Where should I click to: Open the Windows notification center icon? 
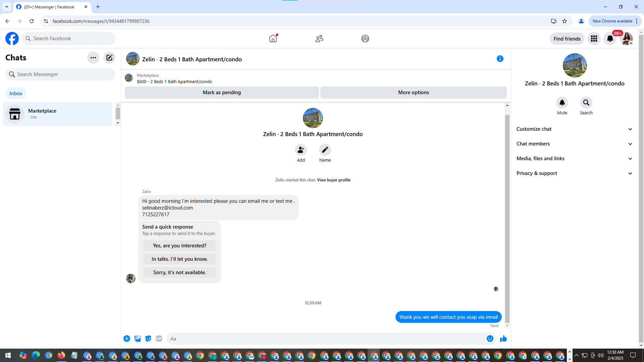(x=633, y=355)
